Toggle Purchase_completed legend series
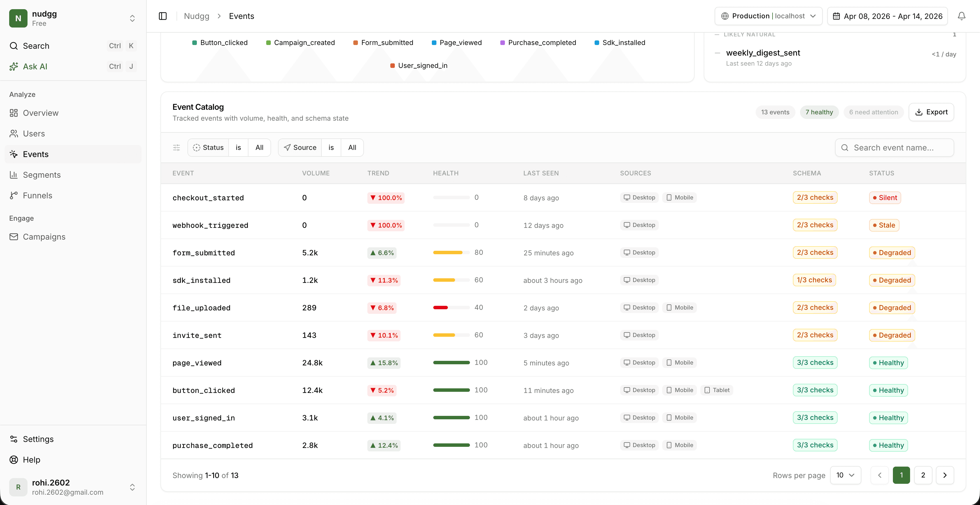980x505 pixels. click(x=538, y=43)
